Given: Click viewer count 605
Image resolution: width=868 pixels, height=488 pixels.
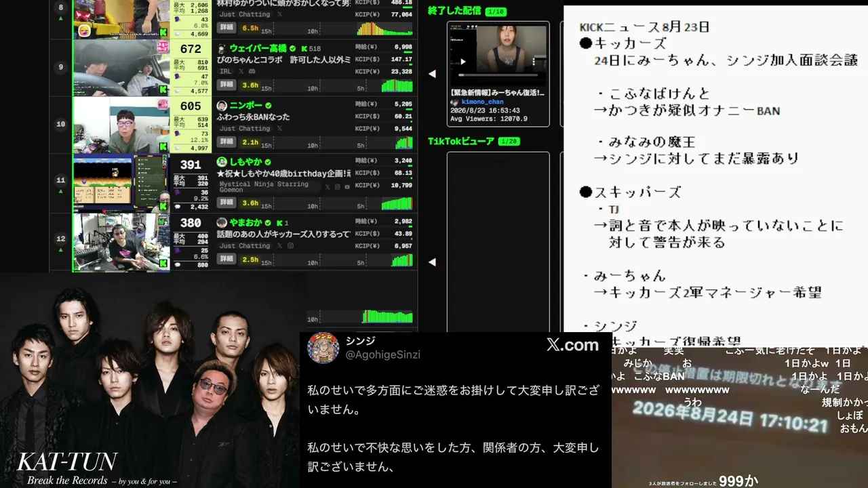Looking at the screenshot, I should (x=191, y=106).
